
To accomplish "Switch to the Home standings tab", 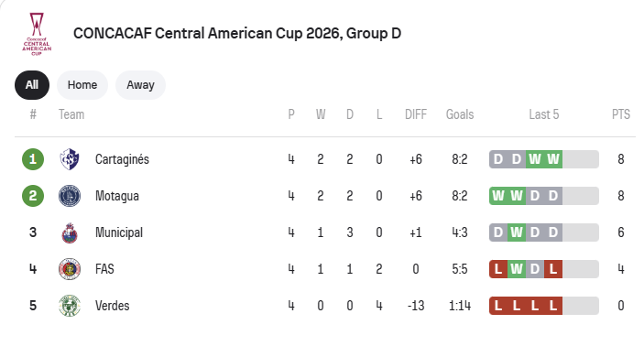I will pos(82,85).
